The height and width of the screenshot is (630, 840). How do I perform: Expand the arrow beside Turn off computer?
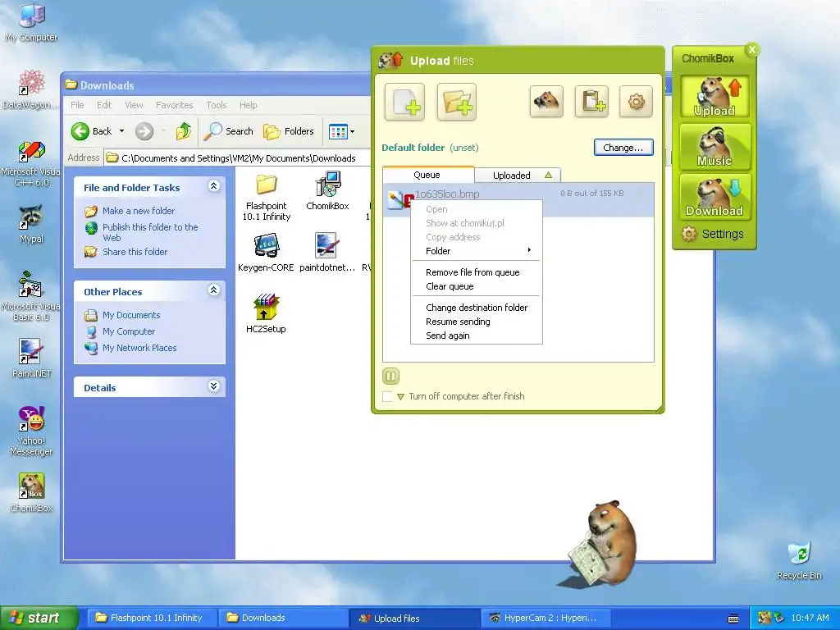[x=400, y=397]
